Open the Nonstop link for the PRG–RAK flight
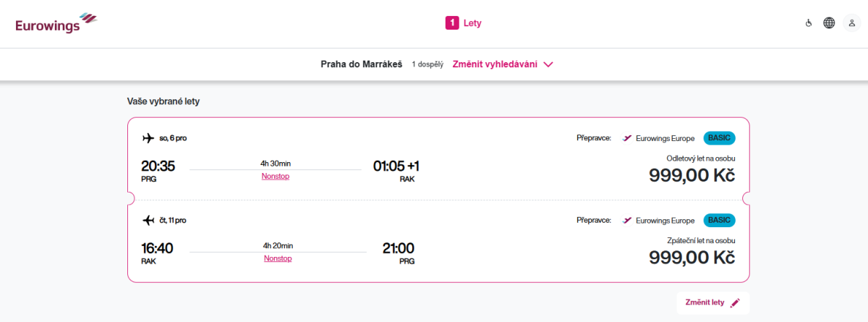The height and width of the screenshot is (322, 868). point(275,176)
